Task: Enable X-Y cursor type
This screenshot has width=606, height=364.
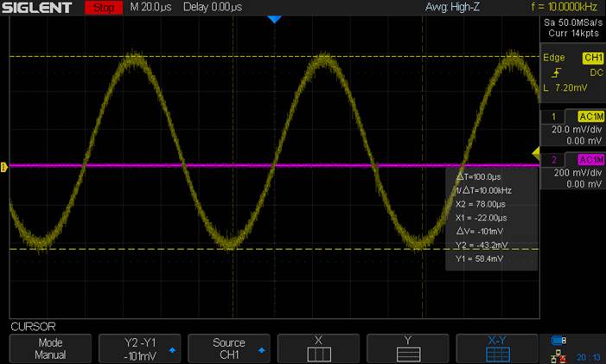Action: (496, 348)
